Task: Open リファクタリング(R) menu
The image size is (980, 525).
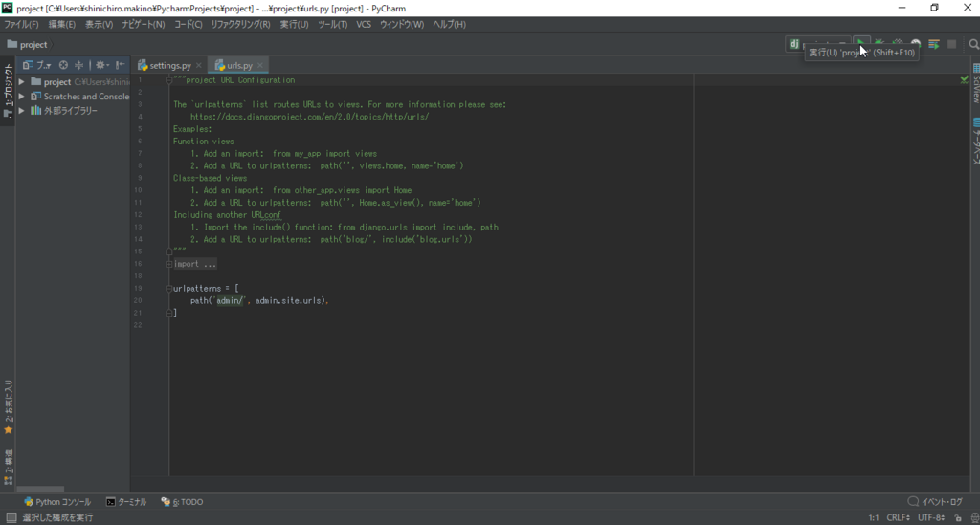Action: pos(240,24)
